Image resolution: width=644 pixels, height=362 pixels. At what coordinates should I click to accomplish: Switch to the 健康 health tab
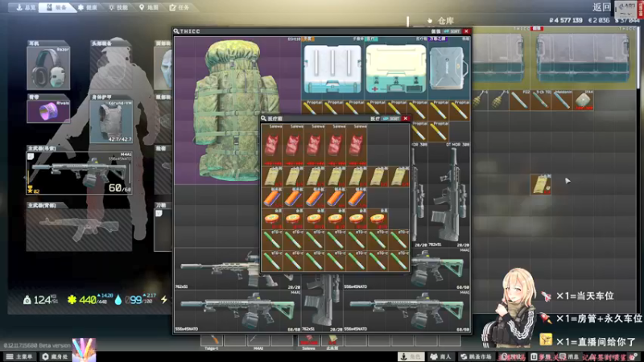click(x=88, y=7)
